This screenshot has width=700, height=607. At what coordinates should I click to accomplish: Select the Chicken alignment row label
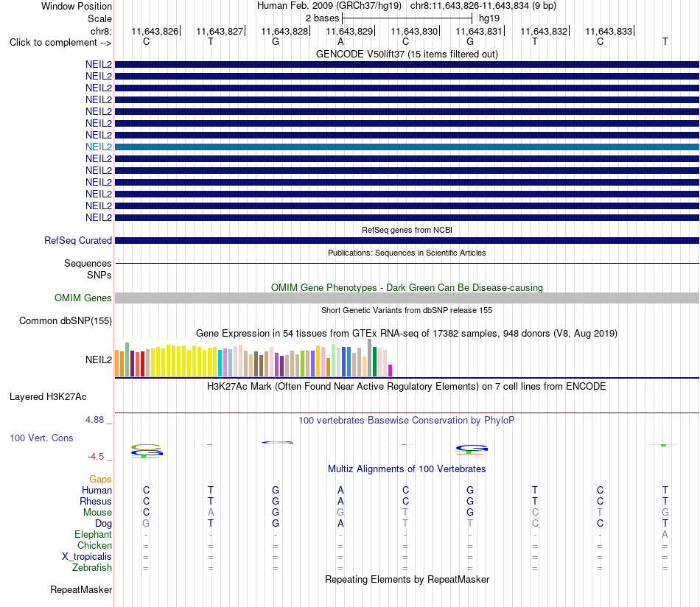[94, 545]
